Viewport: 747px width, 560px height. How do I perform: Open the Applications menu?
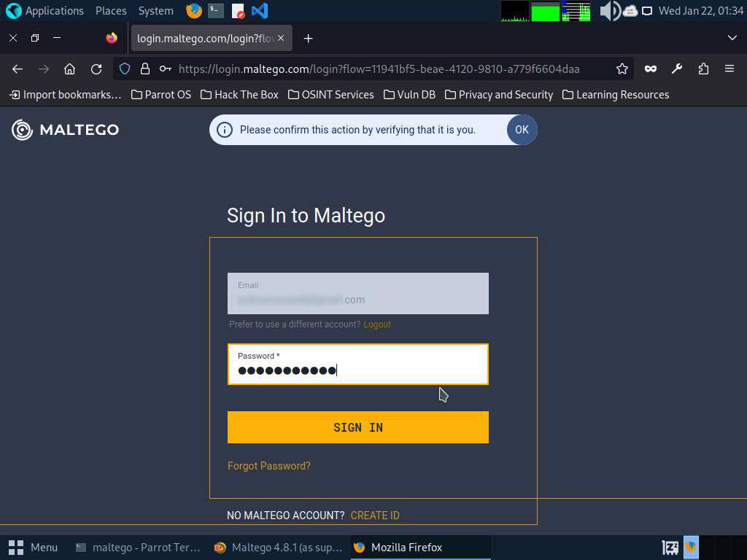pos(44,10)
